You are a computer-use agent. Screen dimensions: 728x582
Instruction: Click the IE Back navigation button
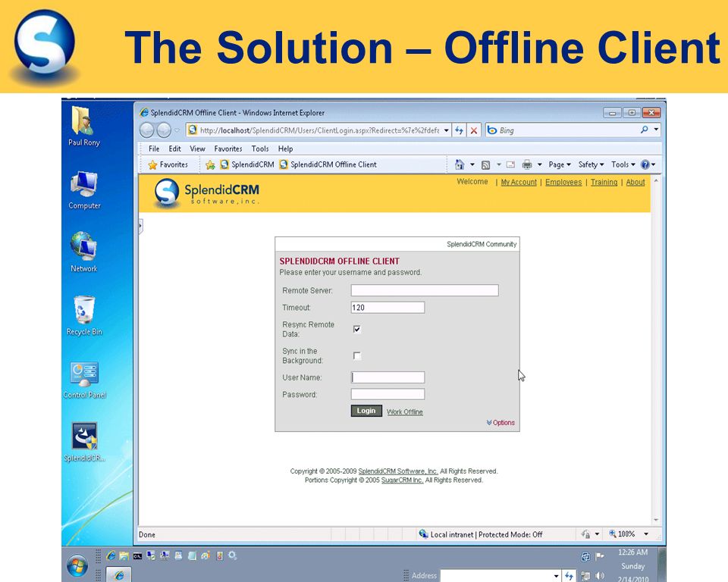tap(147, 130)
